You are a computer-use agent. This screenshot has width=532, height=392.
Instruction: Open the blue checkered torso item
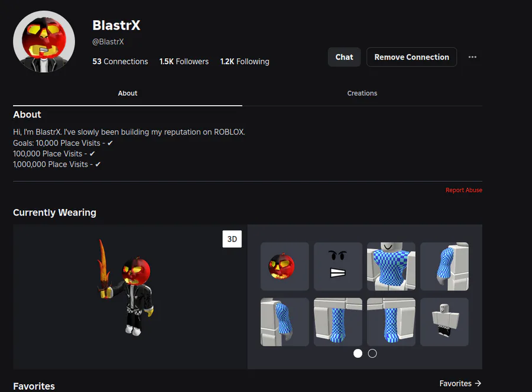pyautogui.click(x=391, y=266)
